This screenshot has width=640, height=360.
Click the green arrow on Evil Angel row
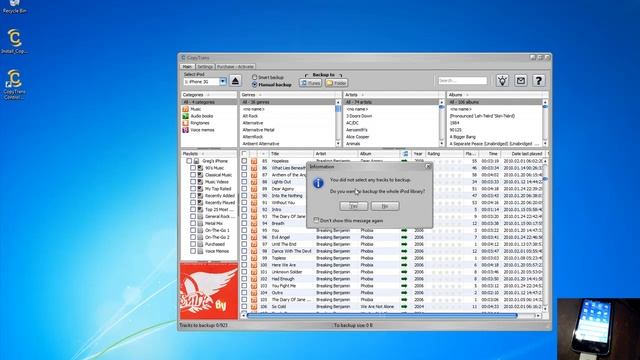(404, 237)
